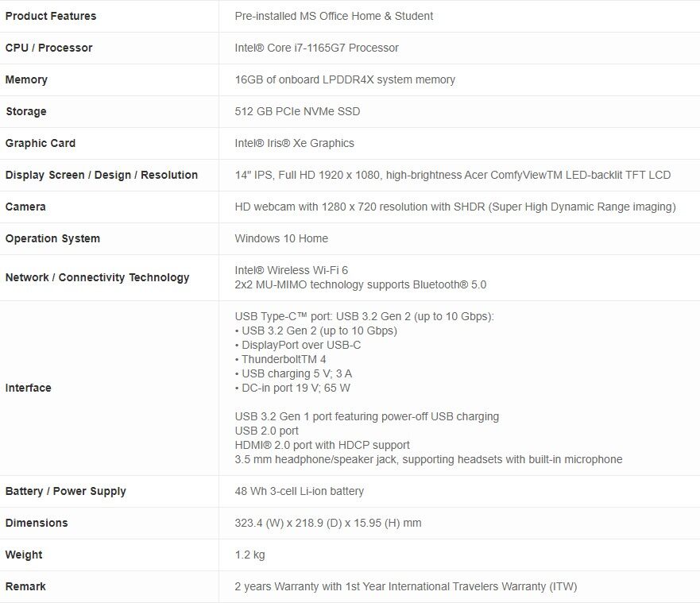This screenshot has height=603, width=700.
Task: Click the HD webcam description text
Action: [x=455, y=207]
